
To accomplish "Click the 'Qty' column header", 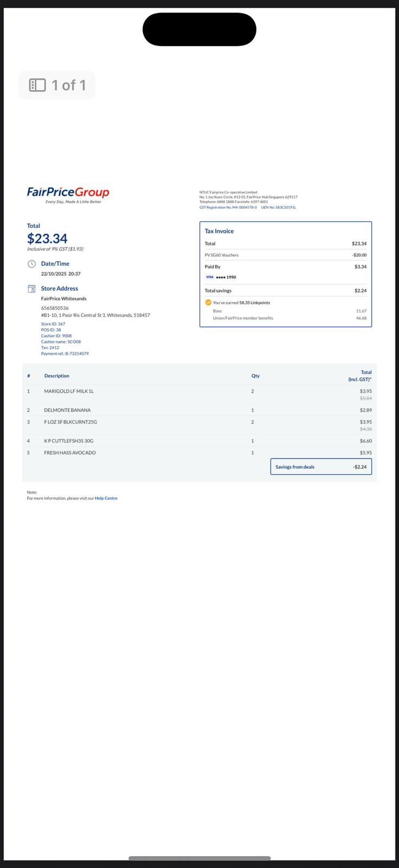I will [x=255, y=376].
